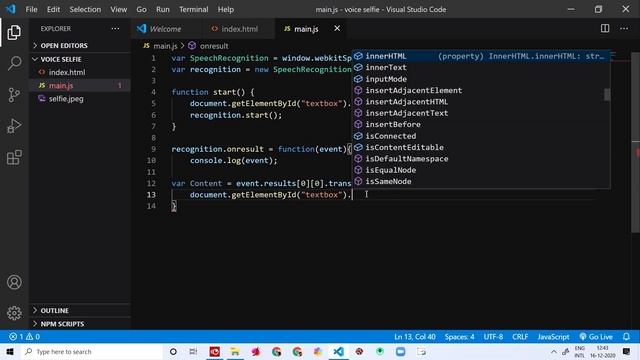Open notifications bell in status bar
The width and height of the screenshot is (640, 360).
(626, 337)
